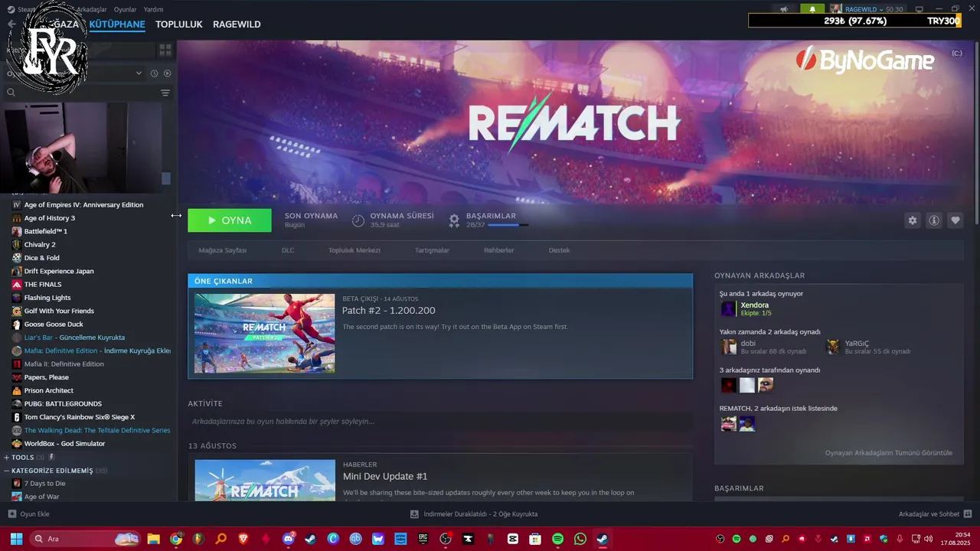Open the Mini Dev Update #1 headline
The image size is (980, 551).
pos(385,476)
